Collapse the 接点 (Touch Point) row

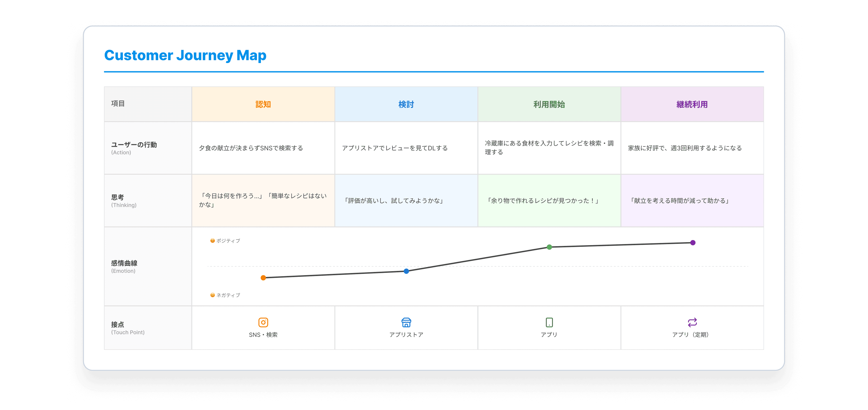click(x=128, y=328)
